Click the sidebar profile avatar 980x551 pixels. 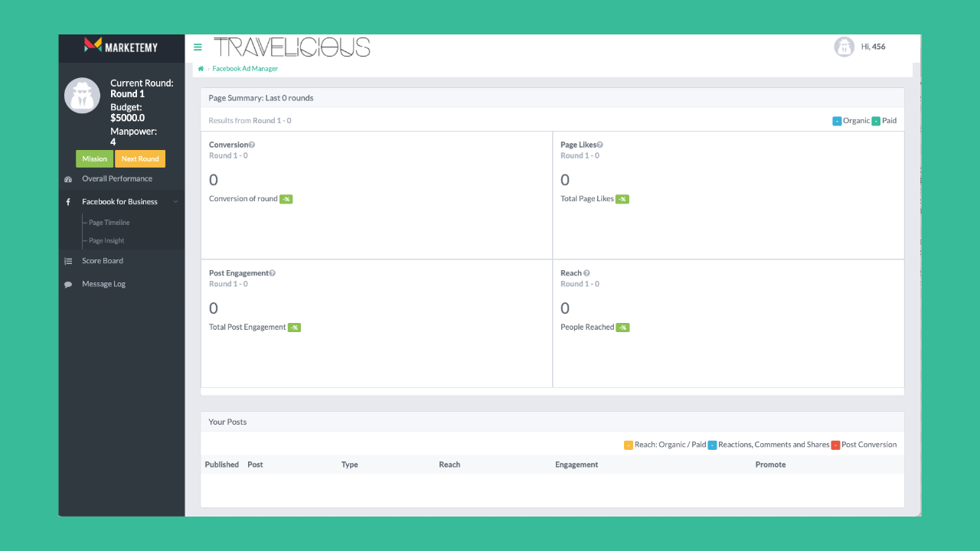(82, 96)
